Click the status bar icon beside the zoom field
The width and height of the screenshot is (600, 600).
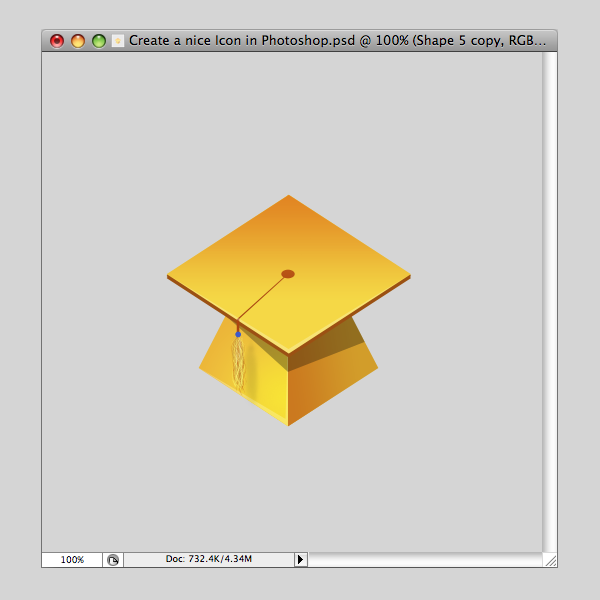pos(113,560)
